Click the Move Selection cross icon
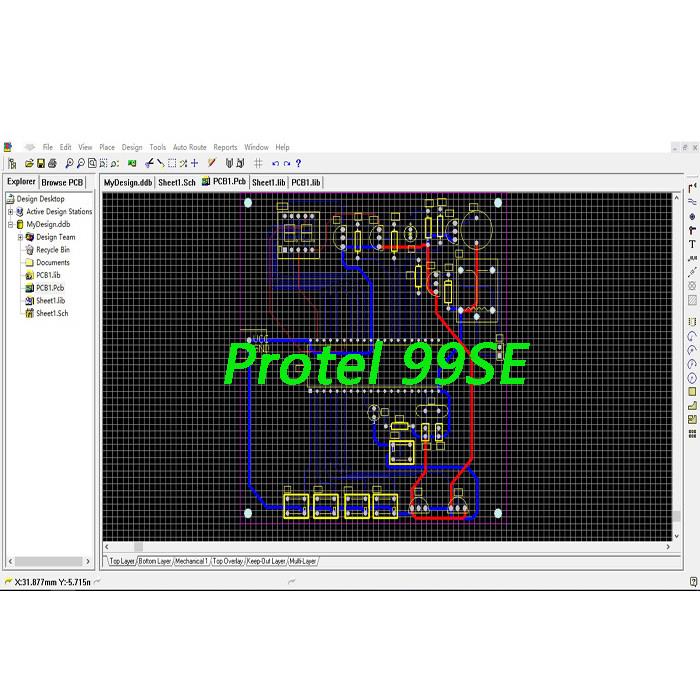The width and height of the screenshot is (700, 700). pyautogui.click(x=195, y=163)
